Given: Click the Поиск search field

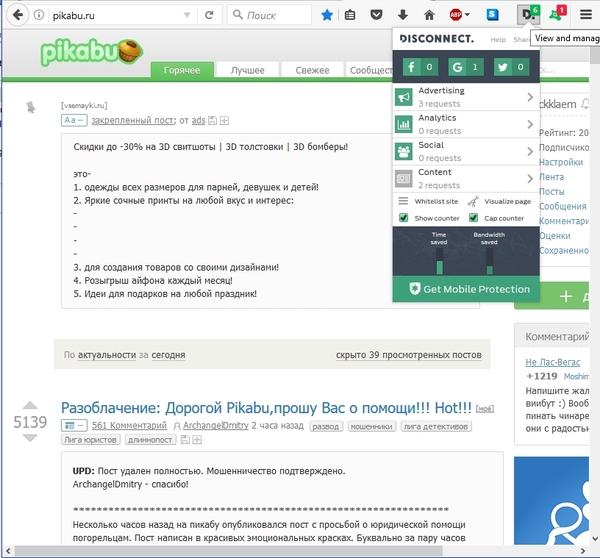Looking at the screenshot, I should pos(275,15).
